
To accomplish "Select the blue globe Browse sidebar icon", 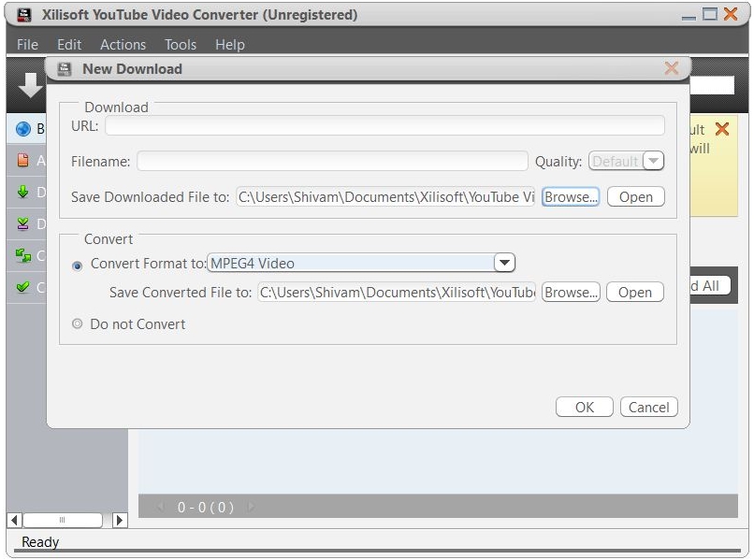I will [x=22, y=129].
